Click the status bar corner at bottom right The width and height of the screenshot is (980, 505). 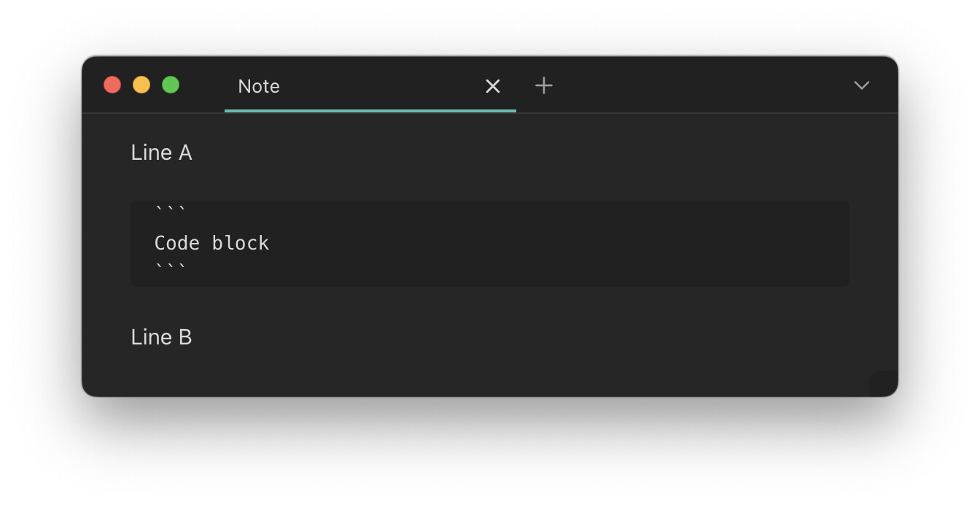[x=883, y=384]
